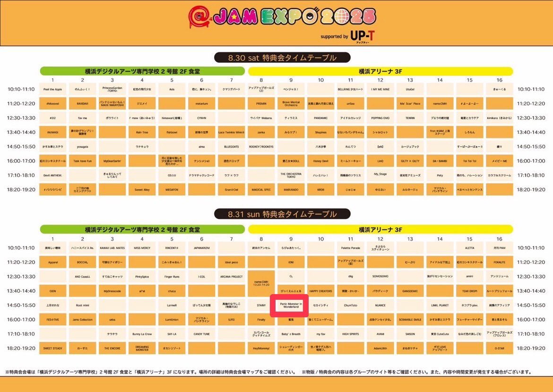Select the 8.31 sun timetable heading
Screen dimensions: 553x392
282,214
